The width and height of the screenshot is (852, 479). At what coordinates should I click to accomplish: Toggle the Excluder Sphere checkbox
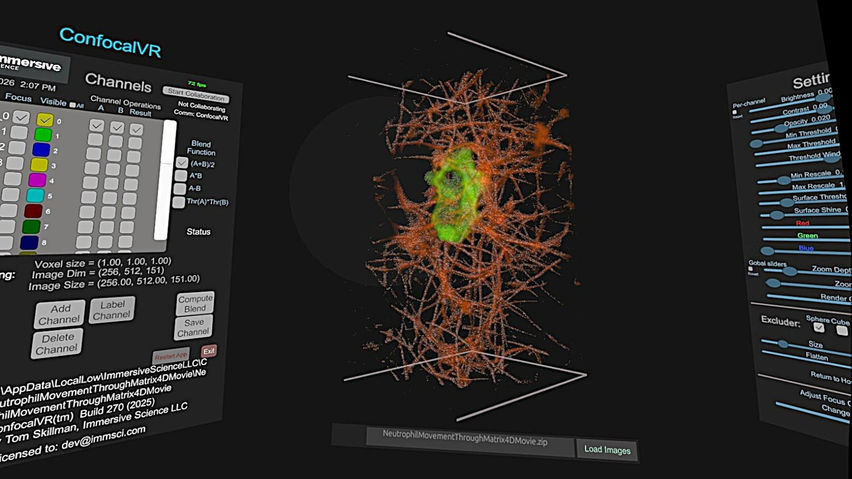click(x=818, y=327)
